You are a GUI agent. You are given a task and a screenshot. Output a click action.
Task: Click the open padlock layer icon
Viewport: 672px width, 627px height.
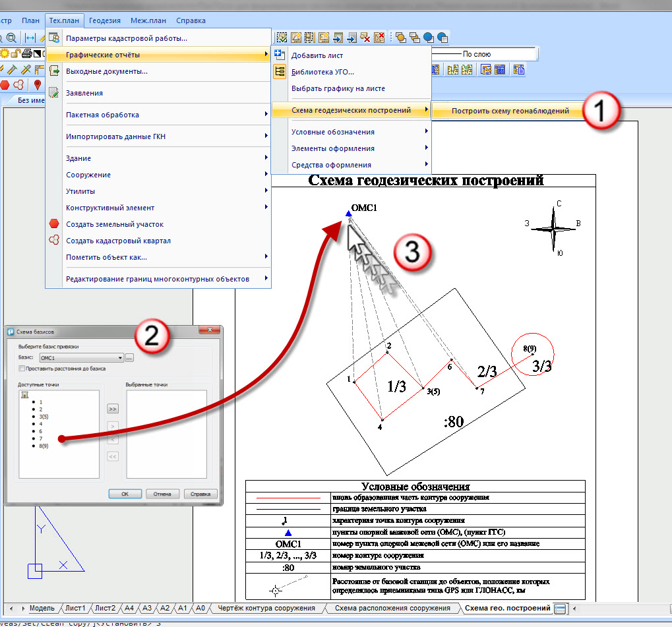pos(16,53)
